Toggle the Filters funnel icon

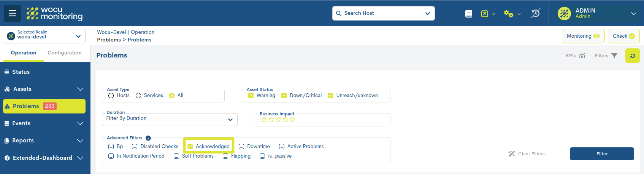[614, 56]
